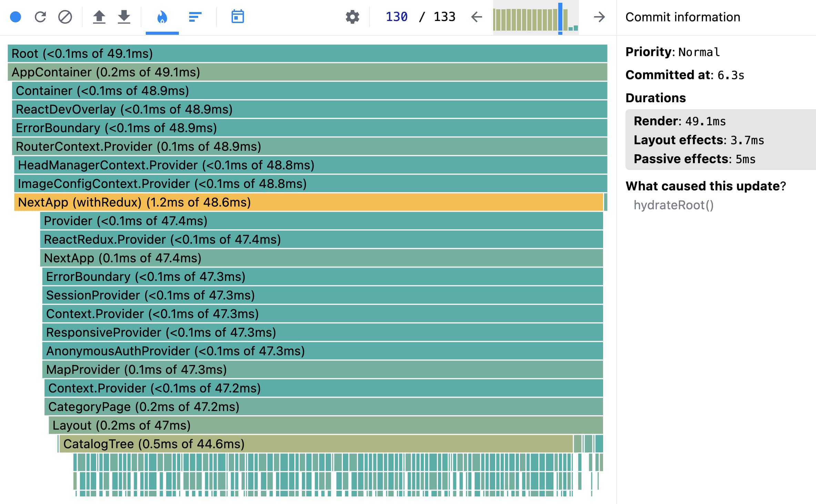Load profile using the upload arrow icon
The width and height of the screenshot is (816, 504).
pyautogui.click(x=99, y=17)
